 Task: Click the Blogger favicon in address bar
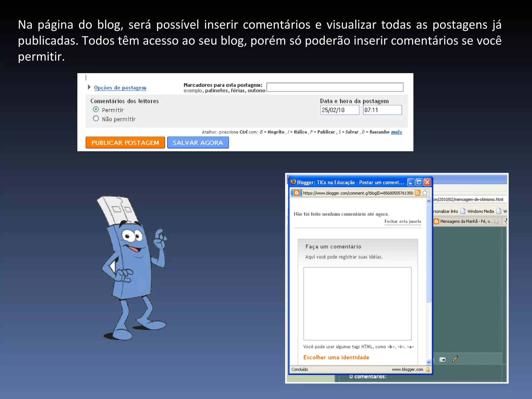(x=296, y=193)
